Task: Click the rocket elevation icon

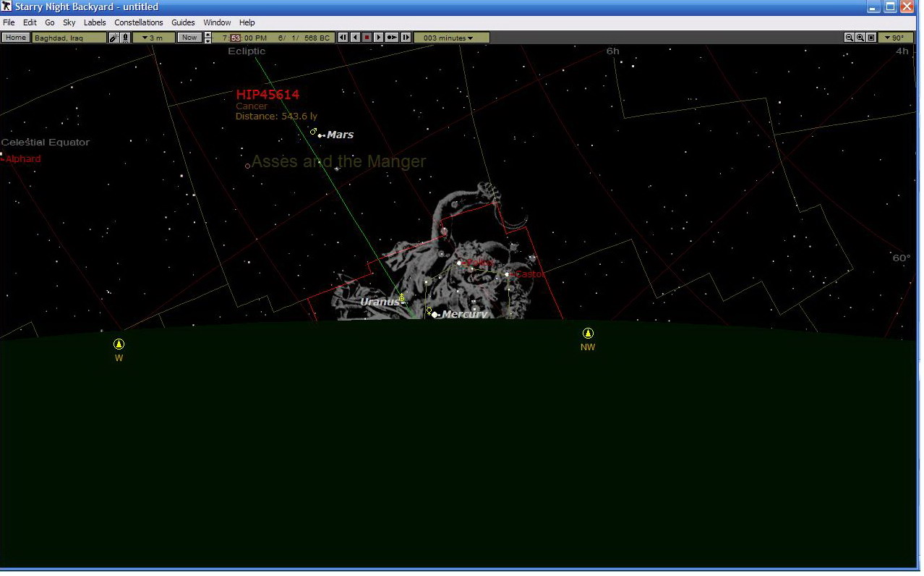Action: tap(125, 38)
